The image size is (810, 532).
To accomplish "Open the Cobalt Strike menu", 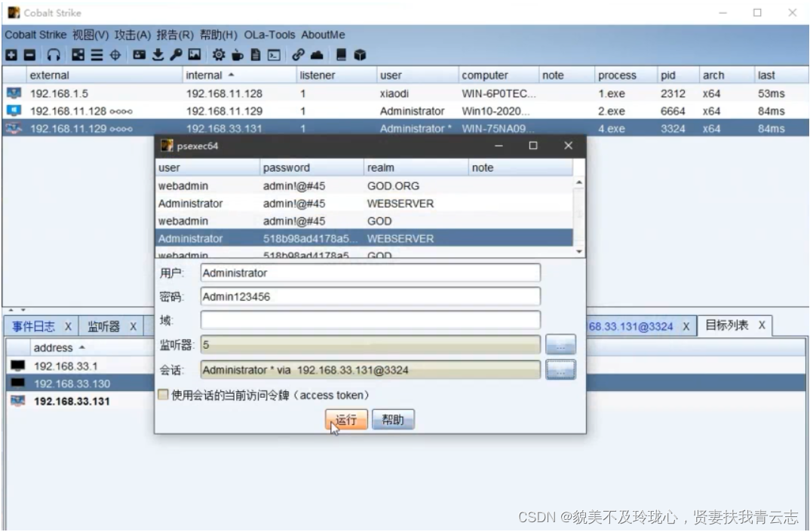I will click(x=35, y=35).
